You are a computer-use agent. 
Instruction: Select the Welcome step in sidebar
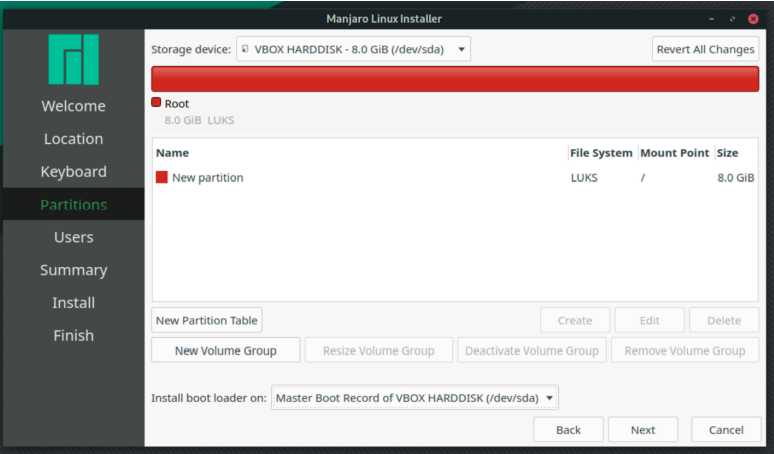(74, 106)
